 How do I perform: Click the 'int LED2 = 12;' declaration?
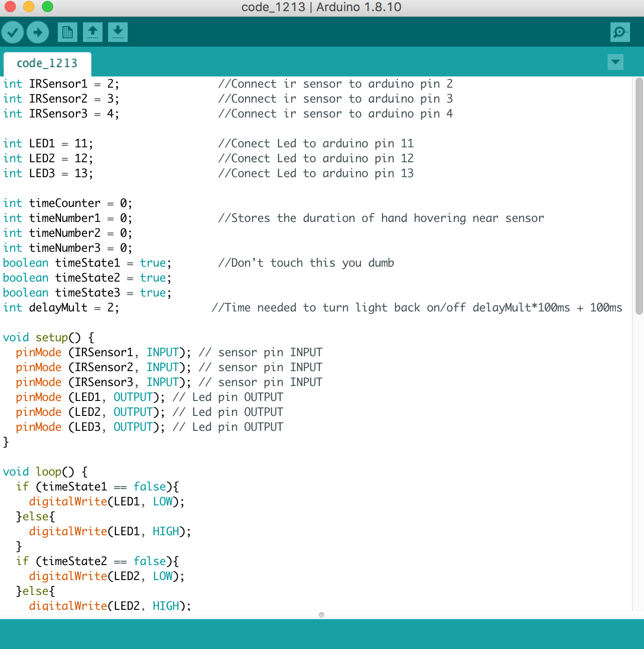tap(48, 159)
